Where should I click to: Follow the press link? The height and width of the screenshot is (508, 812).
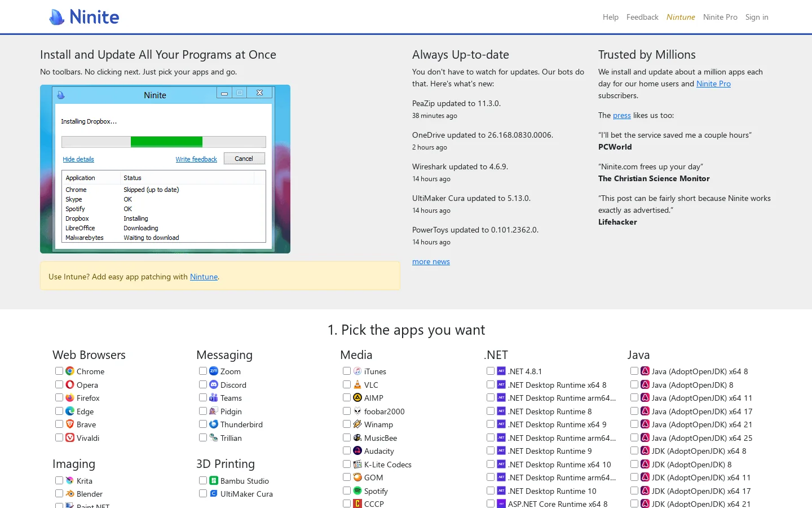click(622, 115)
